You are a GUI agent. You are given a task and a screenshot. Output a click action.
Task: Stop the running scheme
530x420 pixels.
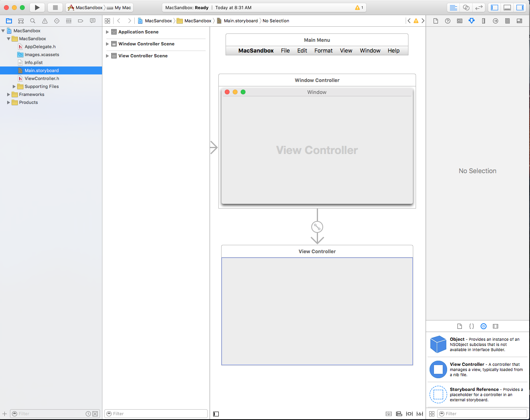pos(55,8)
